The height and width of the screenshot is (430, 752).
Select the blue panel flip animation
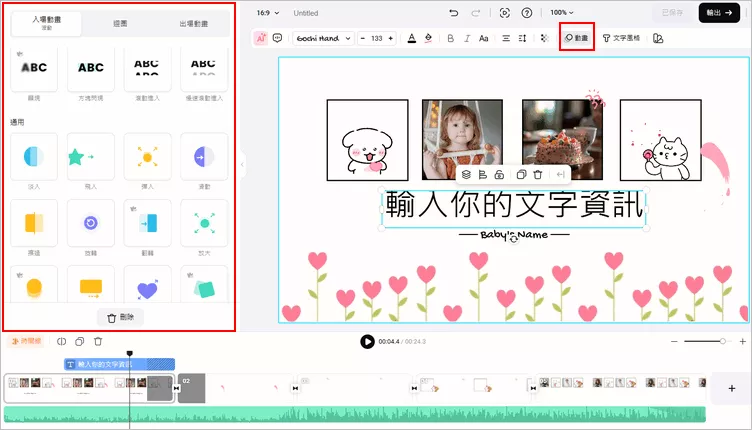[147, 223]
